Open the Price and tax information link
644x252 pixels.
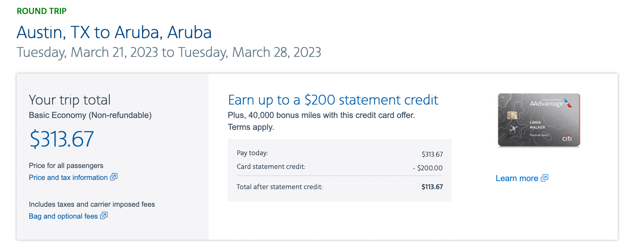point(68,178)
